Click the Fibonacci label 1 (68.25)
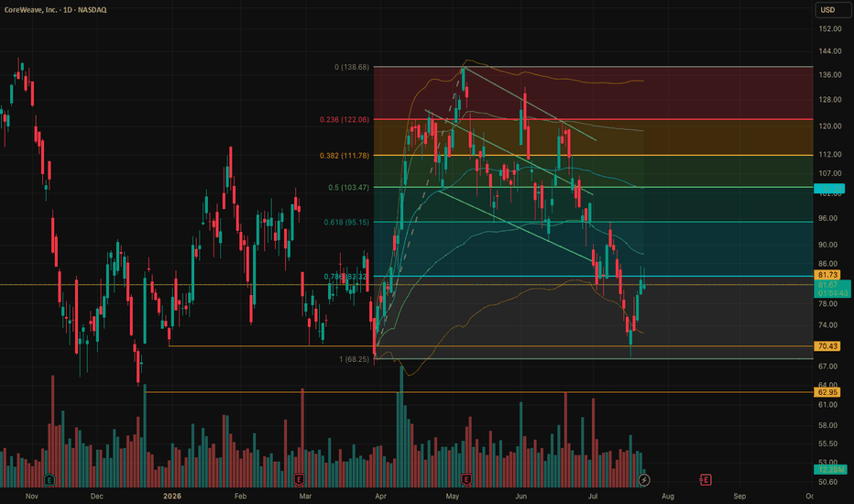This screenshot has width=854, height=504. [x=354, y=359]
